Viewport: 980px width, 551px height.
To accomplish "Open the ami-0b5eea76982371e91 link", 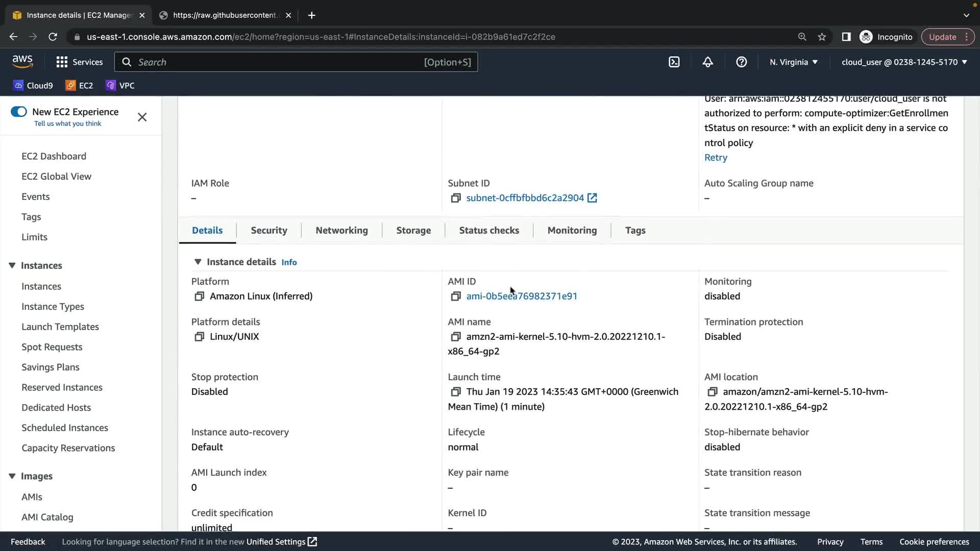I will coord(522,296).
